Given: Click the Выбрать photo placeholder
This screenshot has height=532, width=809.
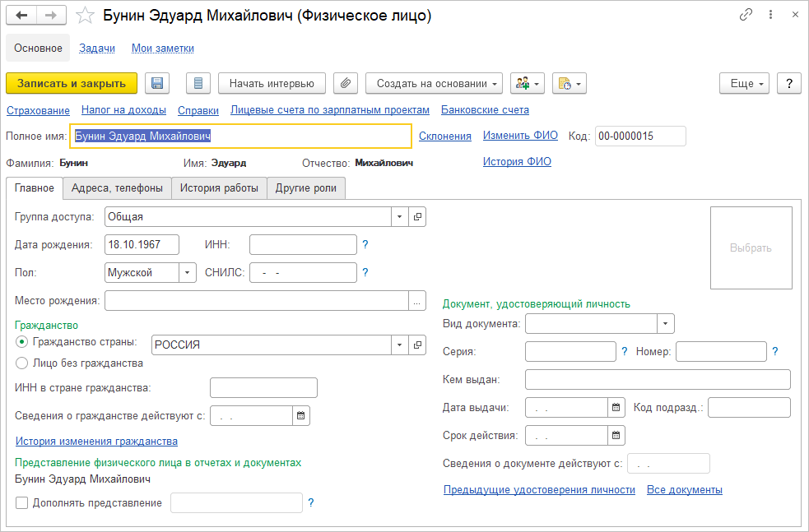Looking at the screenshot, I should tap(751, 247).
